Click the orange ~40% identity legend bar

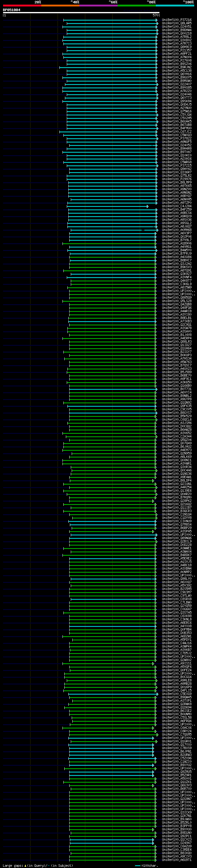pyautogui.click(x=60, y=6)
